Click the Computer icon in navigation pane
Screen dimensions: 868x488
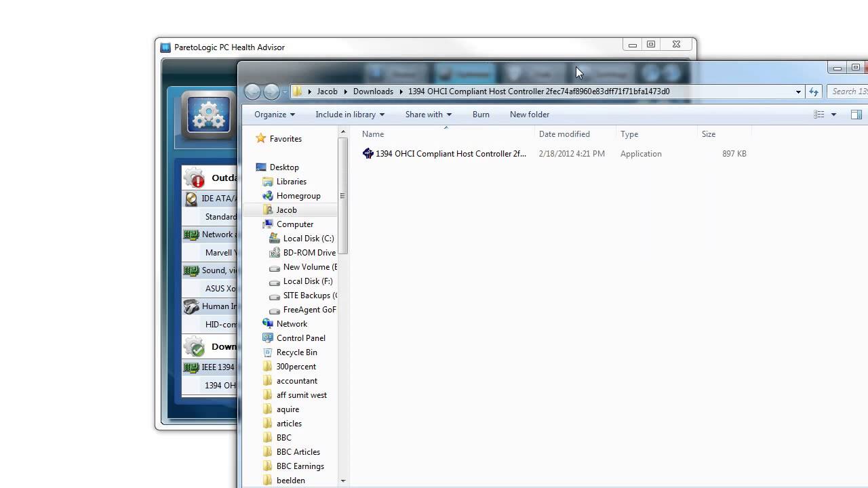point(268,224)
